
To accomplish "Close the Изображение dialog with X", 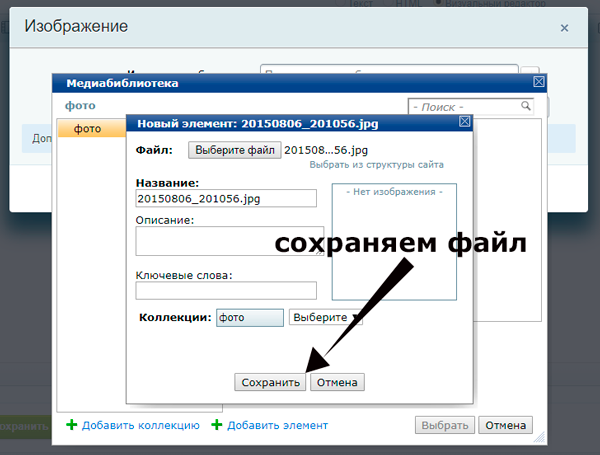I will pyautogui.click(x=564, y=28).
